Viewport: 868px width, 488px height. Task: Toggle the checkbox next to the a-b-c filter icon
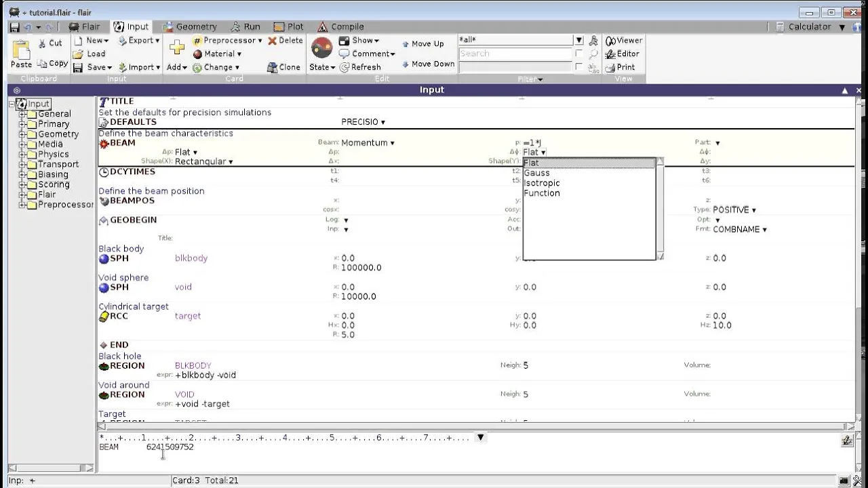tap(578, 66)
